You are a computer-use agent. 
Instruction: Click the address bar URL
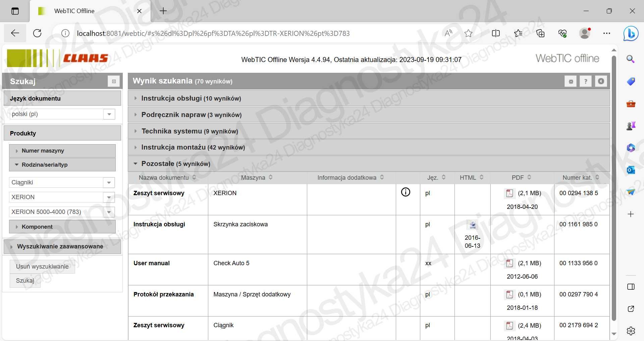point(213,33)
